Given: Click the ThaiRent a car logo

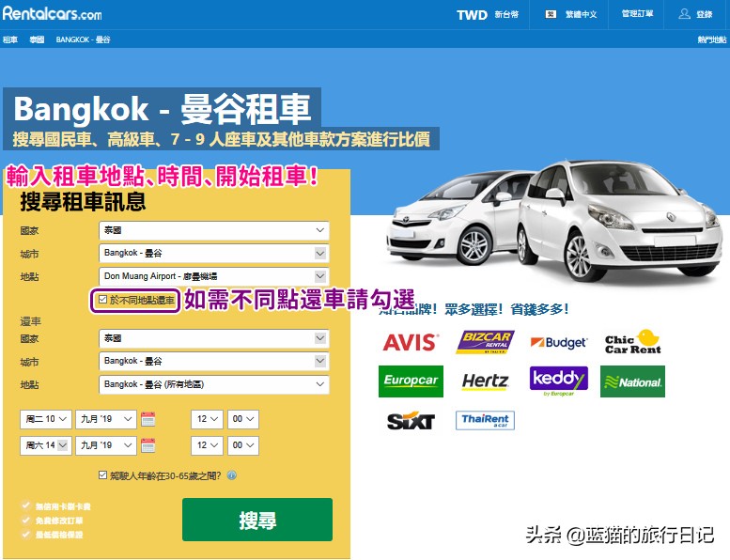Looking at the screenshot, I should 485,420.
